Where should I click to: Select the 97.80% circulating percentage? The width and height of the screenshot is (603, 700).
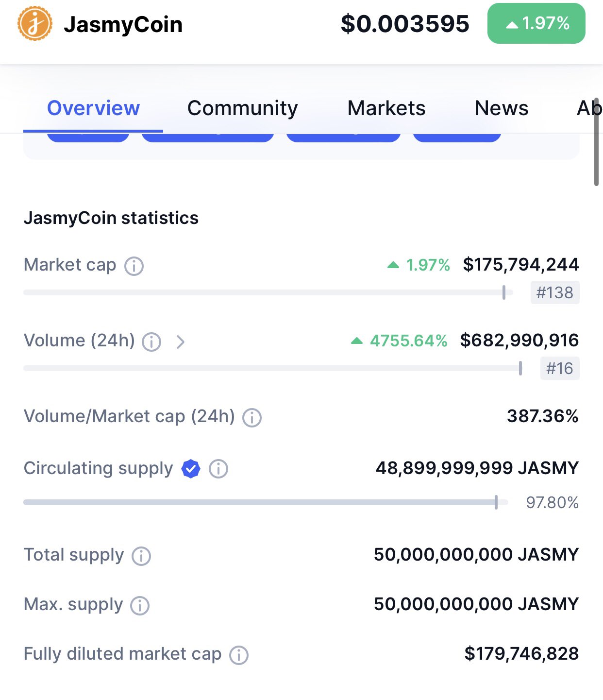tap(553, 502)
